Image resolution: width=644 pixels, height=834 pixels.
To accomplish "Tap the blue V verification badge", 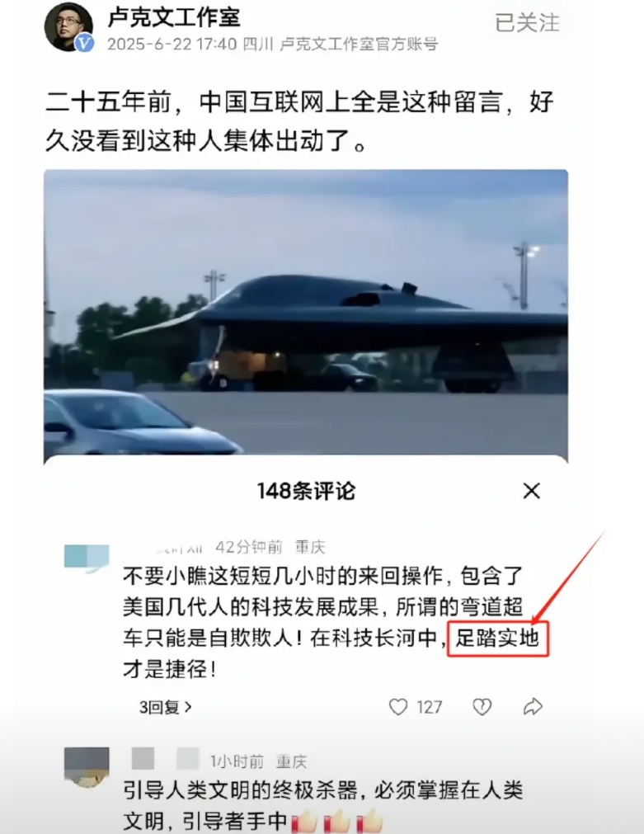I will (84, 43).
